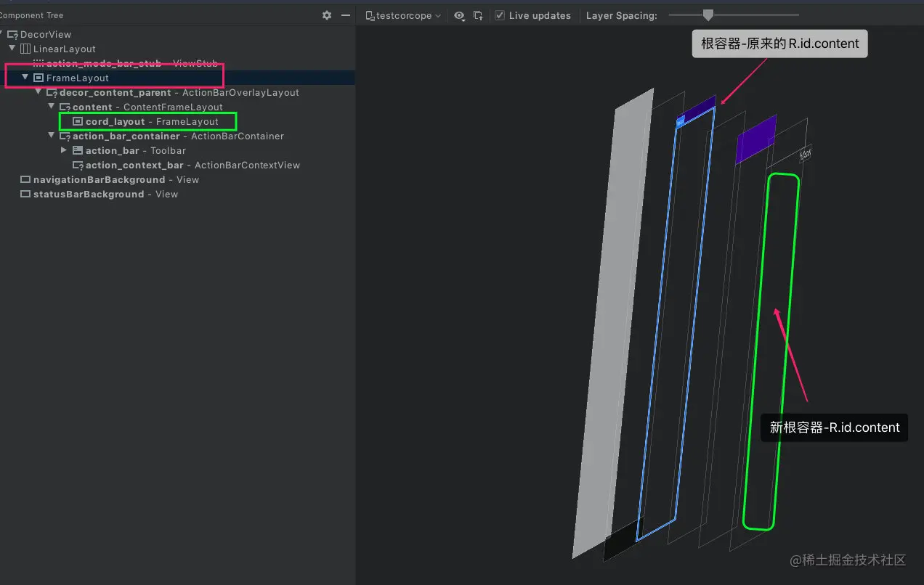Image resolution: width=924 pixels, height=585 pixels.
Task: Click the load overlay icon
Action: [478, 15]
